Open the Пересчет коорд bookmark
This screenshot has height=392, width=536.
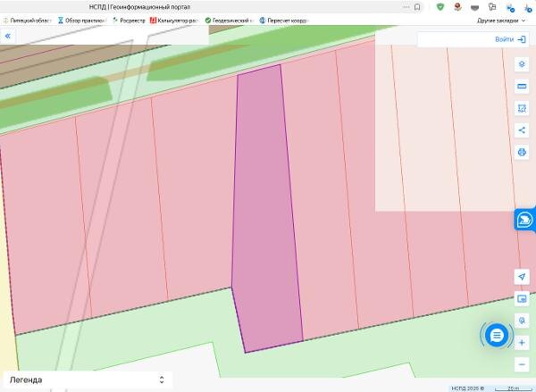tap(284, 21)
